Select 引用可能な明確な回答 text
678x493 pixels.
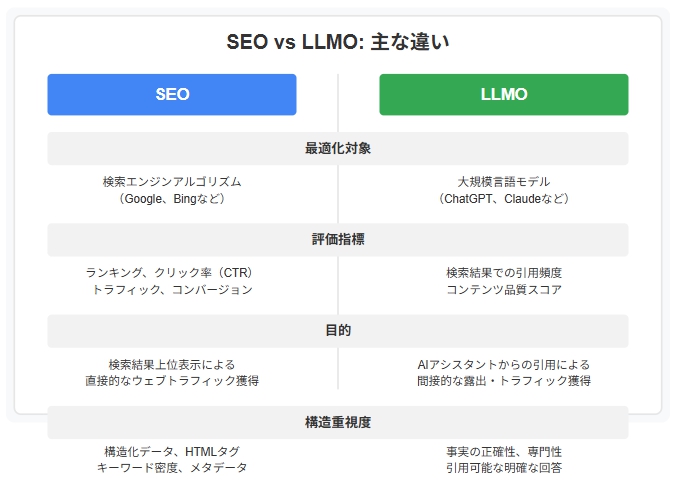click(x=504, y=467)
